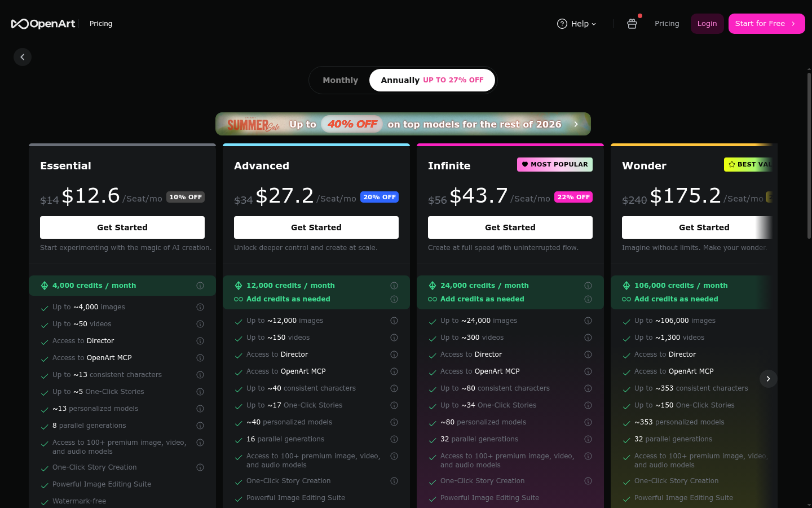Open info for Advanced 12,000 credits / month

pos(394,286)
